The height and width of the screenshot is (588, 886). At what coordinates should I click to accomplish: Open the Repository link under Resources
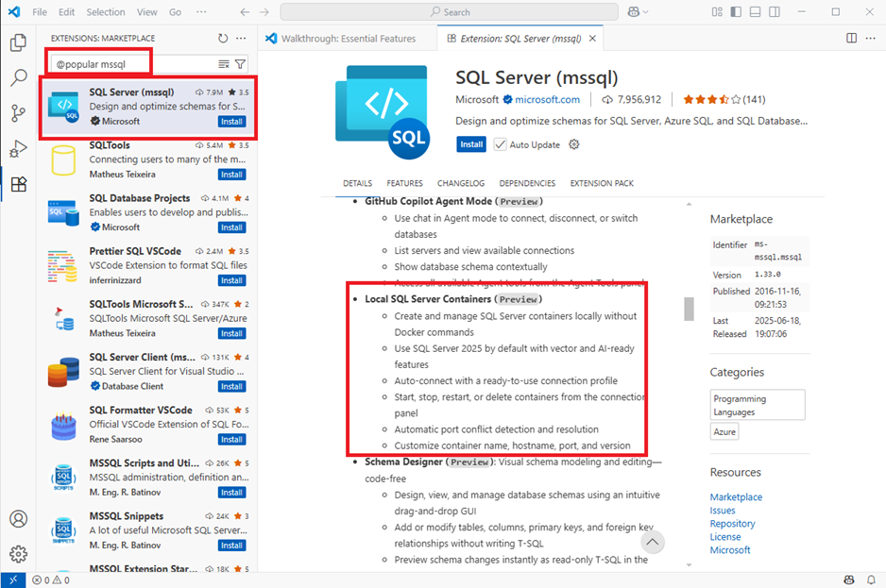[x=732, y=524]
